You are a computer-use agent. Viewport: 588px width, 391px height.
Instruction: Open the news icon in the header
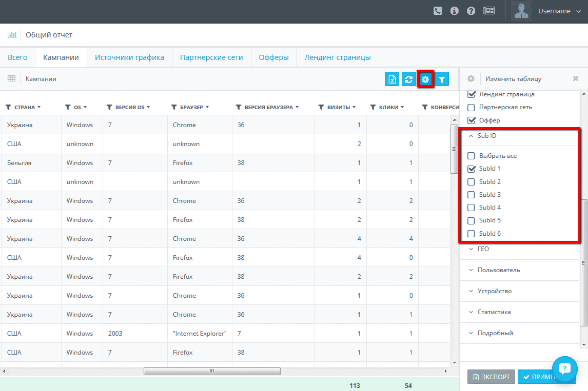point(489,11)
